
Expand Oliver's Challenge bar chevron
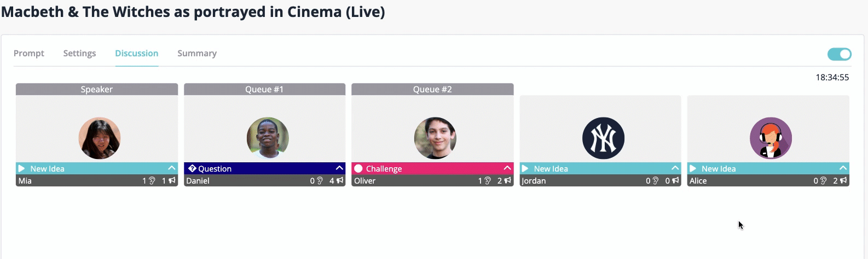point(507,168)
